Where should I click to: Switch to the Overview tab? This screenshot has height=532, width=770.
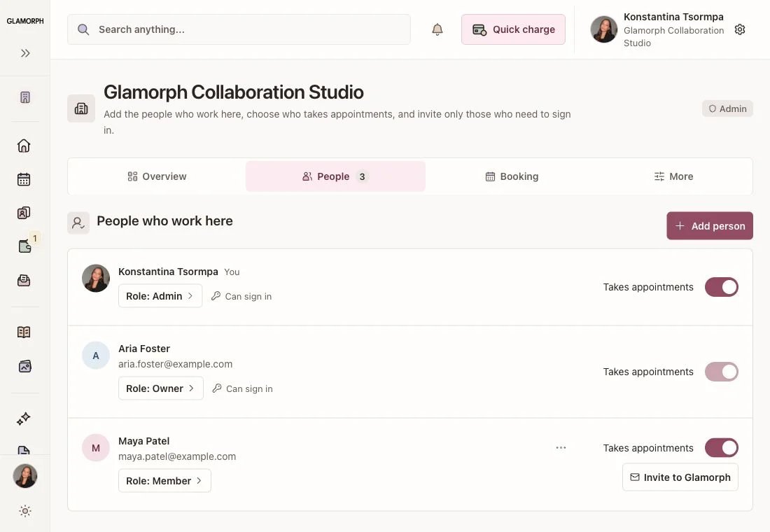tap(157, 176)
